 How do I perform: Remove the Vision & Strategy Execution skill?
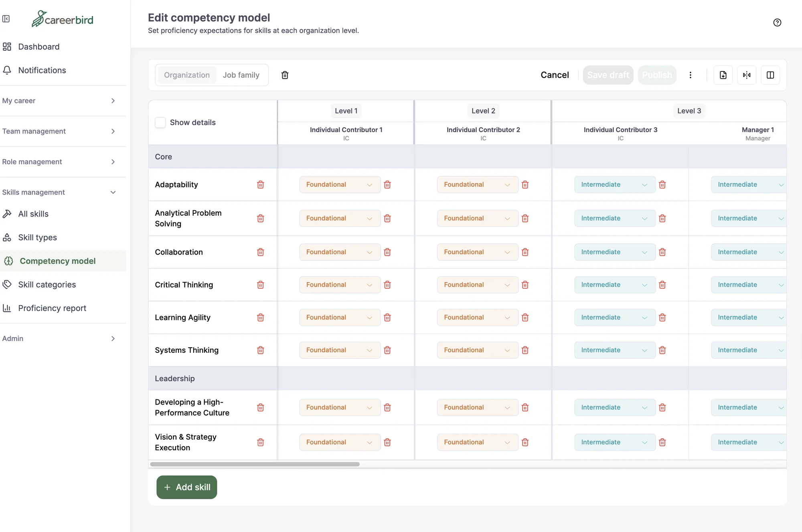pyautogui.click(x=261, y=442)
